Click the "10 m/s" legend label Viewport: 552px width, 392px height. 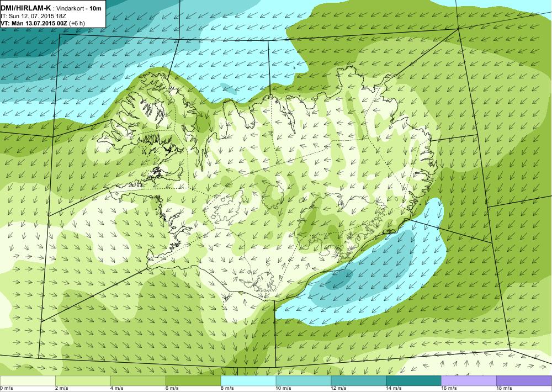point(284,389)
